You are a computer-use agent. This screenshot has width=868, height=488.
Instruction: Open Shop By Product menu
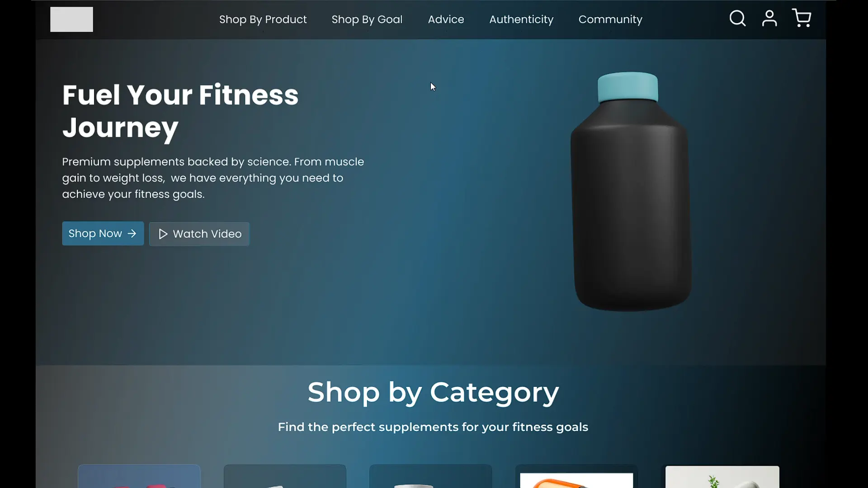coord(263,19)
